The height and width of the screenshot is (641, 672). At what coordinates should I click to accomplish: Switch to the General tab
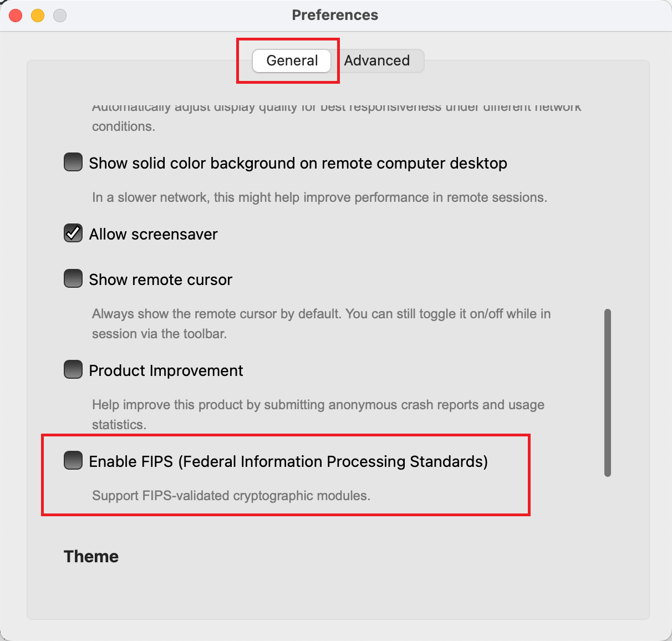292,60
